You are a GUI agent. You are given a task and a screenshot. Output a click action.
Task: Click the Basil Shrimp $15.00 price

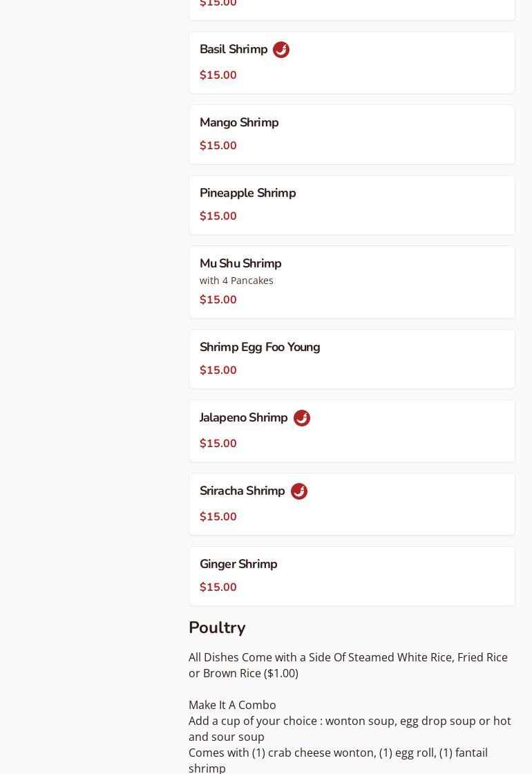click(218, 75)
